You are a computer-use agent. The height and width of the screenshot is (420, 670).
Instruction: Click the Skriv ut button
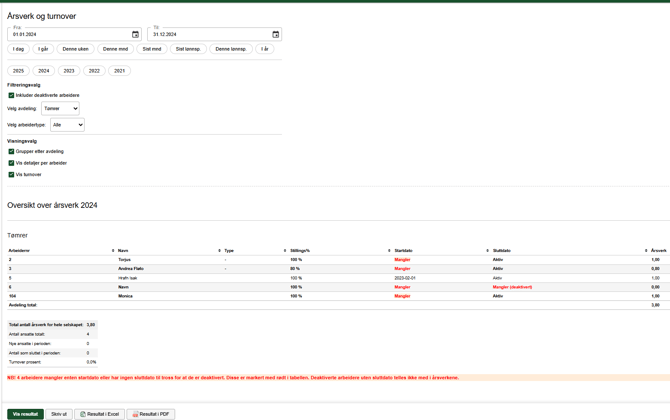coord(59,414)
